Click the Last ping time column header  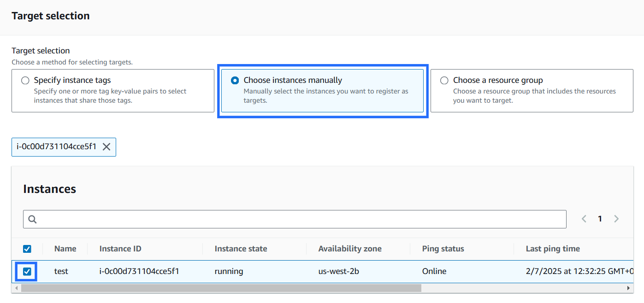(553, 249)
